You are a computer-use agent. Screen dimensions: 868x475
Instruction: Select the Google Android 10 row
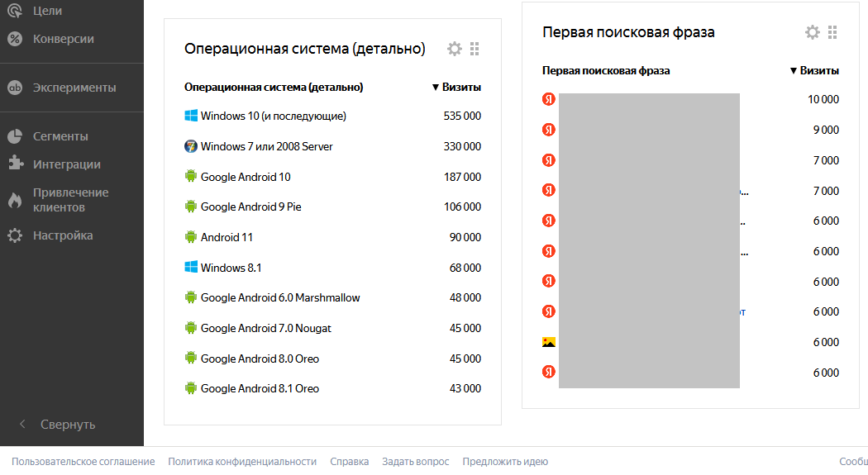click(332, 177)
